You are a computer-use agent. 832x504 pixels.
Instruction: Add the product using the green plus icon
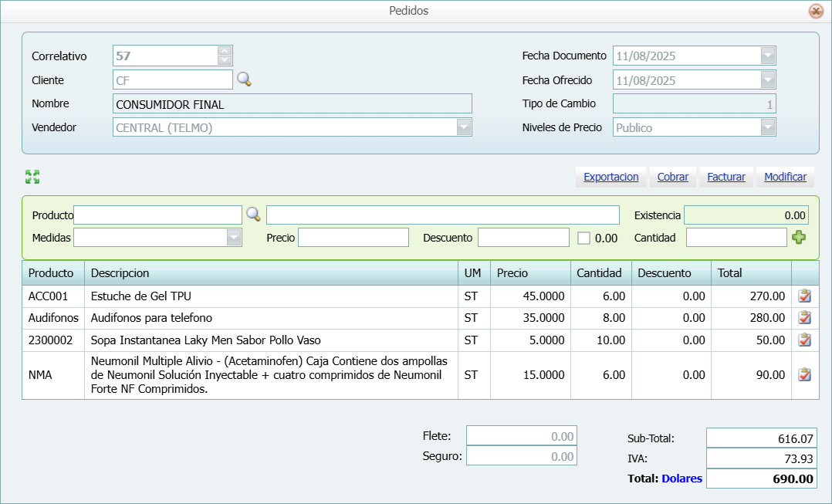[800, 238]
